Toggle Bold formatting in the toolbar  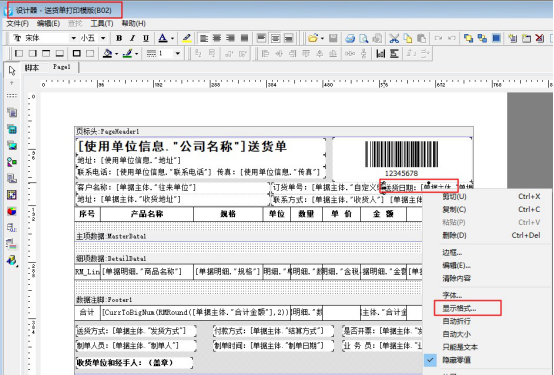(119, 38)
